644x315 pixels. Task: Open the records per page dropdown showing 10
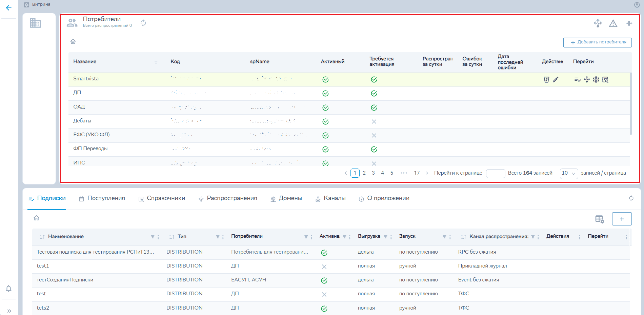point(568,173)
